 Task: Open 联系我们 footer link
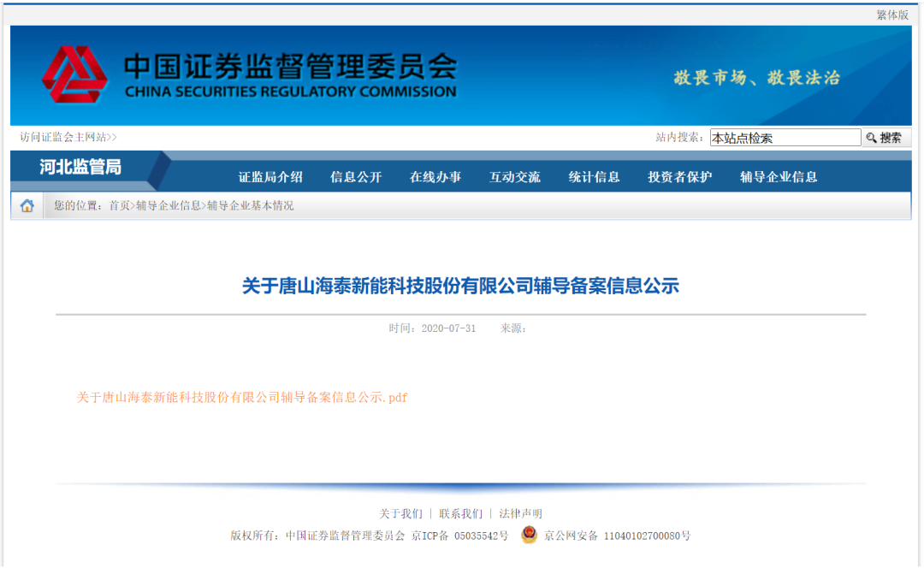click(x=461, y=514)
